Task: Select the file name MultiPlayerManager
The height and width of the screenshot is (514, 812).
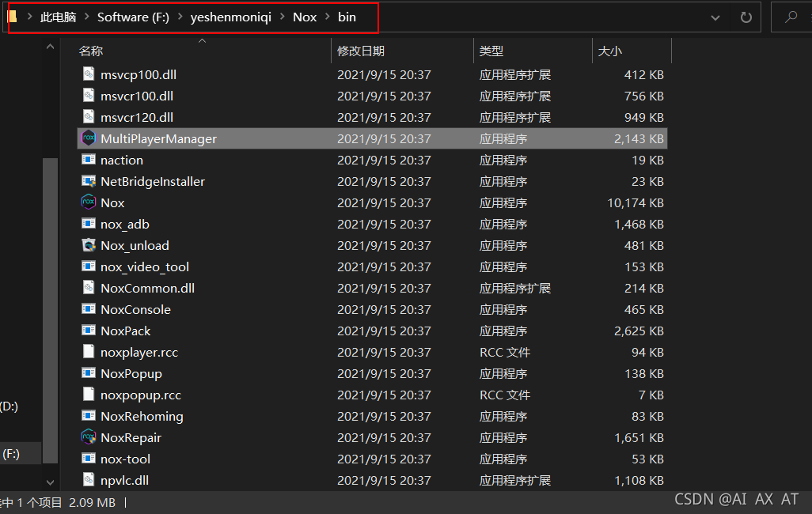Action: click(158, 138)
